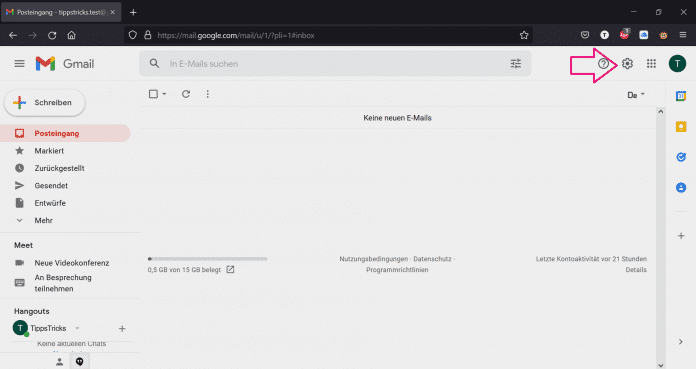Open account activity Details link
Screen dimensions: 696x369
636,270
